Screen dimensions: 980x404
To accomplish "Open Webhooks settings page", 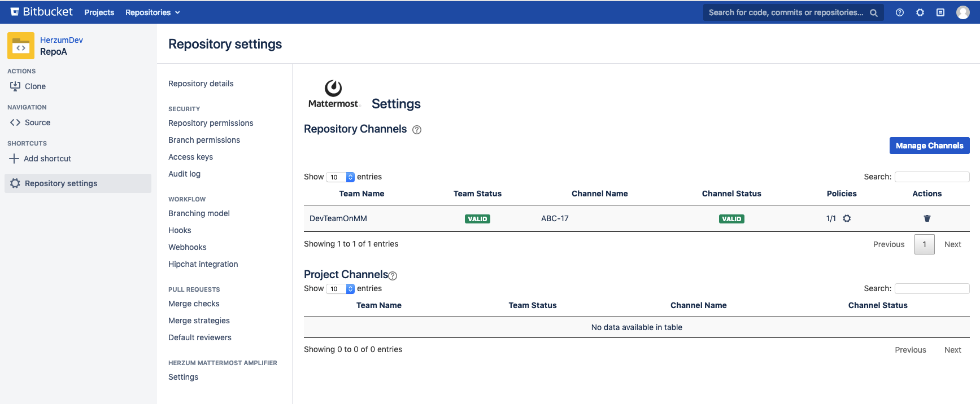I will (x=187, y=247).
